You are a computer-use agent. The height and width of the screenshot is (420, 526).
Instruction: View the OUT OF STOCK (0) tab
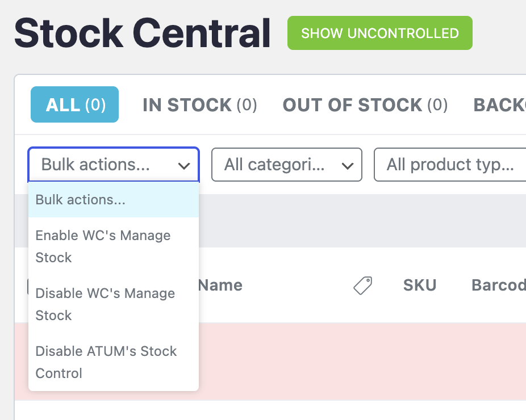click(x=365, y=105)
